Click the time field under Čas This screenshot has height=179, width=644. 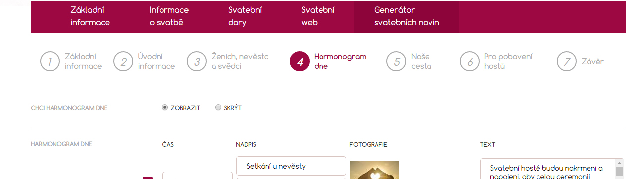[197, 176]
